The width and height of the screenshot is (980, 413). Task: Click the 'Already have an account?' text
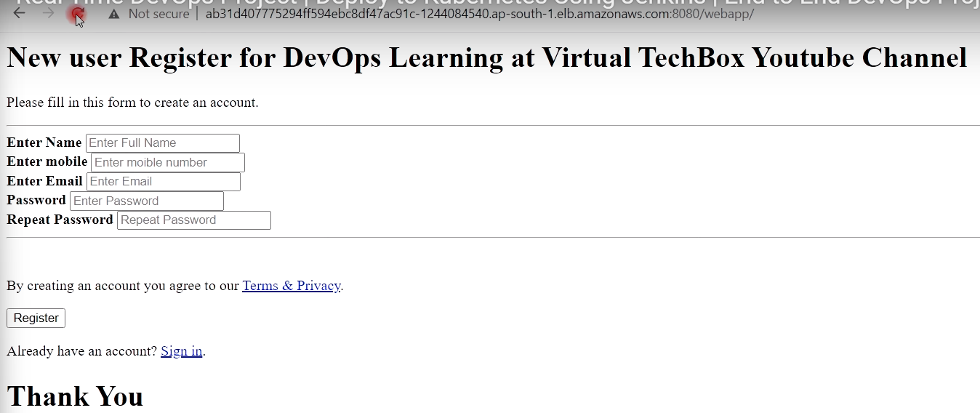[x=82, y=351]
